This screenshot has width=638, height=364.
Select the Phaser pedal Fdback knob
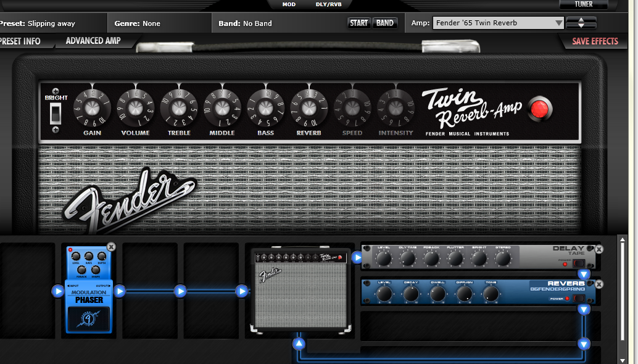point(82,270)
